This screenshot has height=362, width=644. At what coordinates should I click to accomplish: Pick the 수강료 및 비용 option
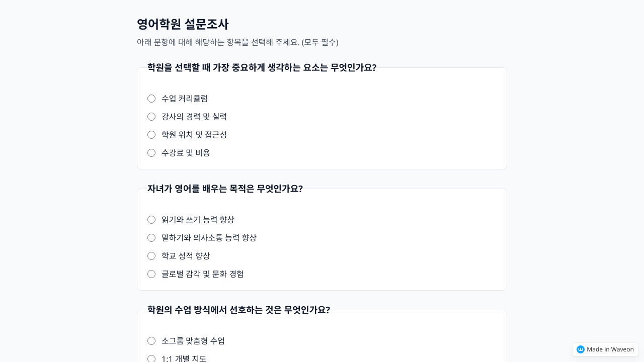pos(151,153)
